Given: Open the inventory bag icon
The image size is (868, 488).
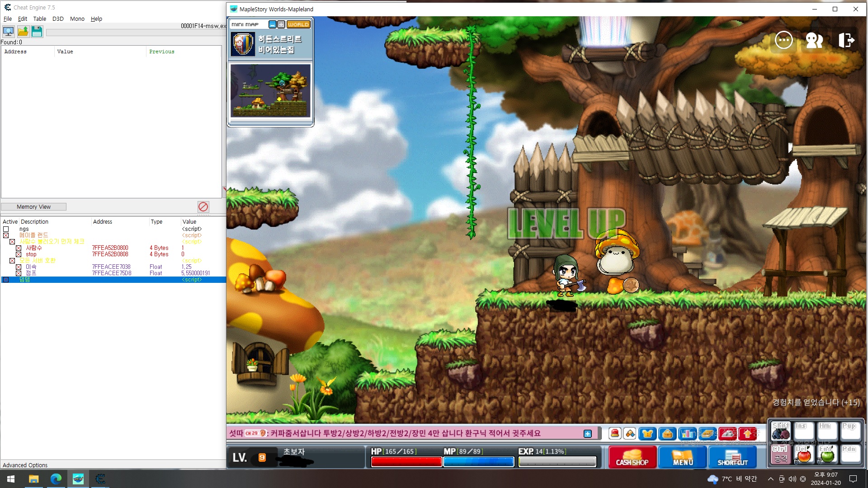Looking at the screenshot, I should click(x=667, y=434).
